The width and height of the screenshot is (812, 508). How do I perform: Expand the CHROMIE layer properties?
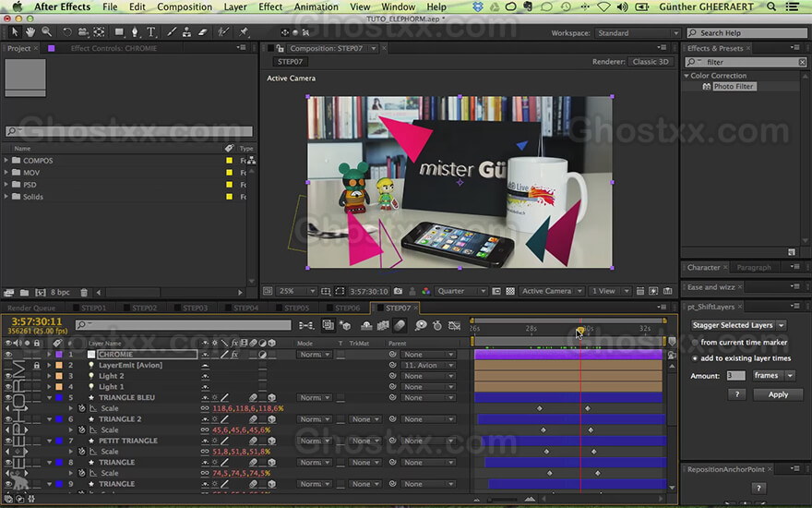49,355
